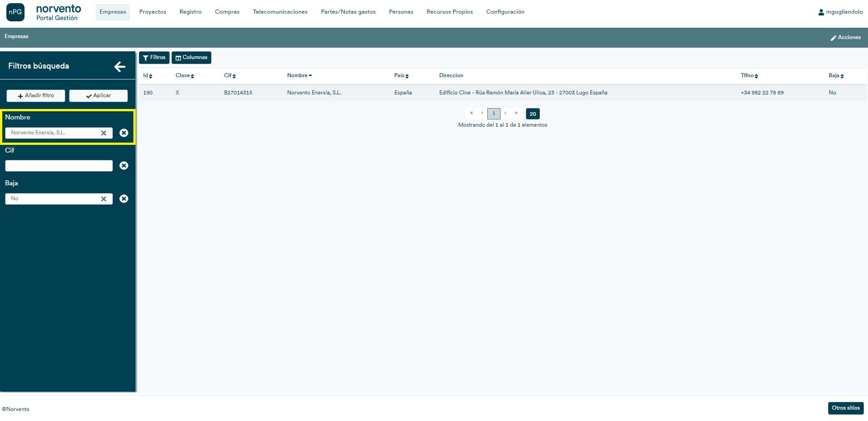
Task: Click Norvento Enerxía, S.L. table cell
Action: pos(314,93)
